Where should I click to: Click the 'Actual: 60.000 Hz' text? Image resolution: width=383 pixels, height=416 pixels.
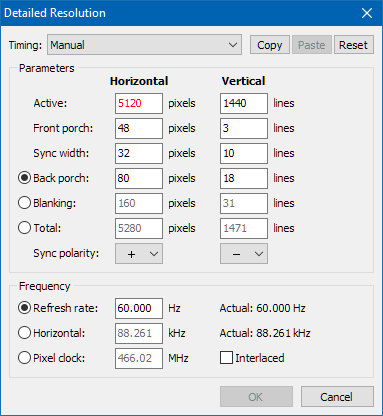tap(262, 308)
